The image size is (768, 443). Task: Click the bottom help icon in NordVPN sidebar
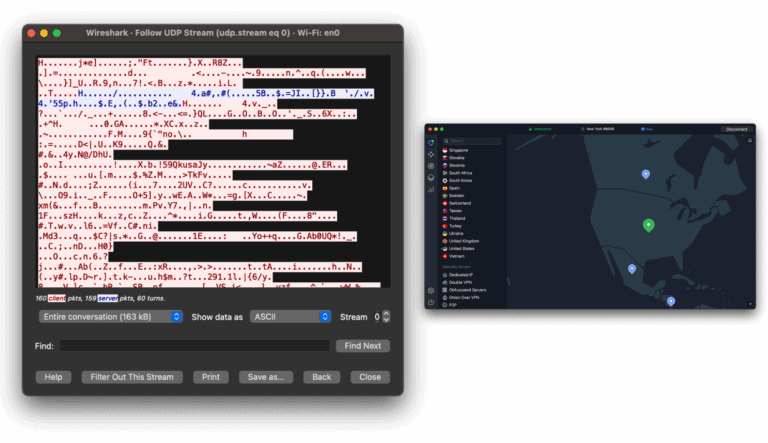pyautogui.click(x=431, y=302)
